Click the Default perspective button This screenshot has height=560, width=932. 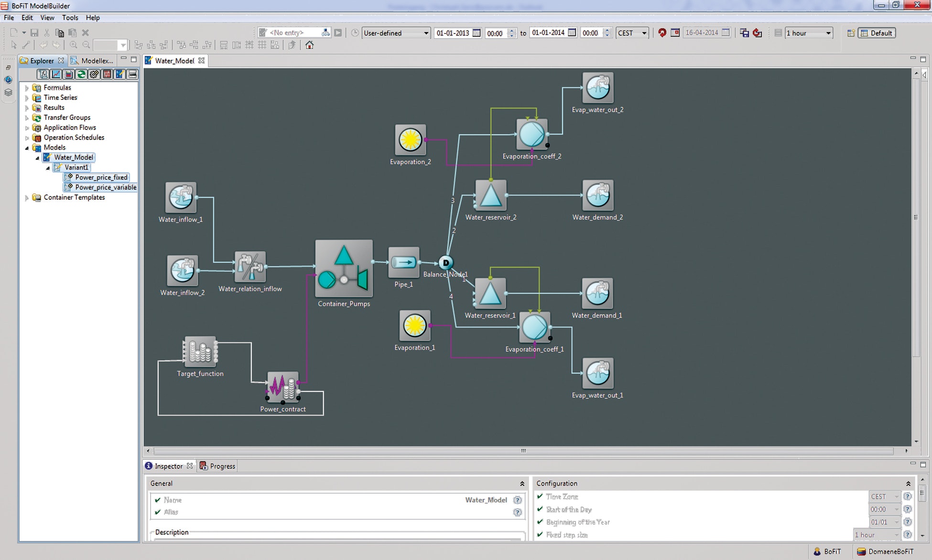877,33
